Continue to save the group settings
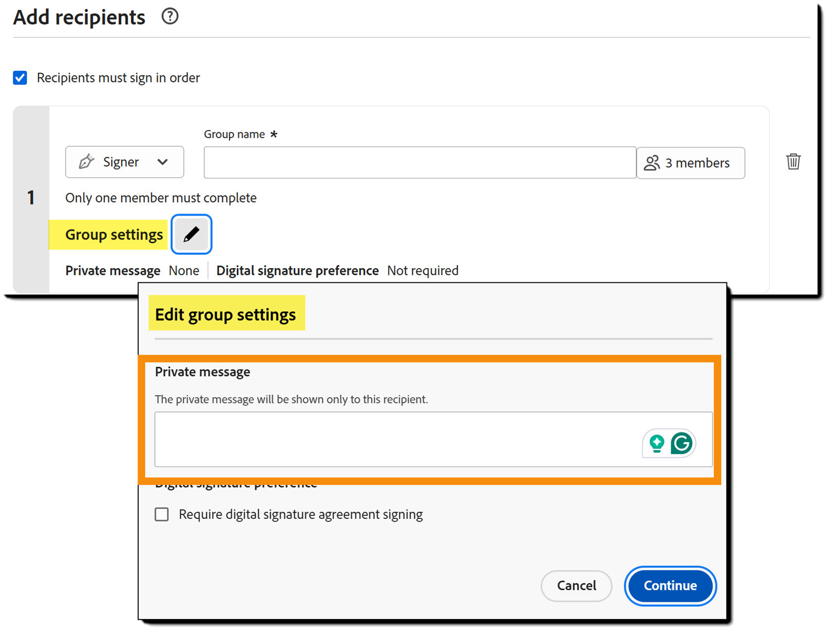 [x=669, y=586]
